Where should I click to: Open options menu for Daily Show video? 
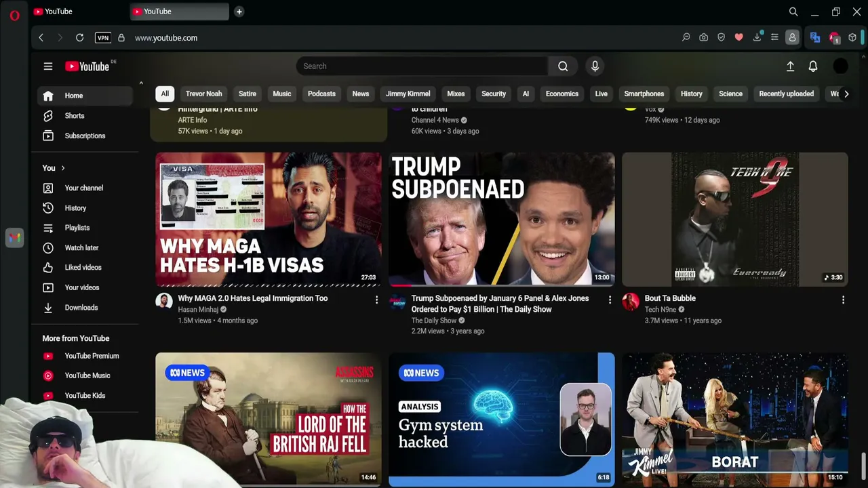[x=610, y=300]
